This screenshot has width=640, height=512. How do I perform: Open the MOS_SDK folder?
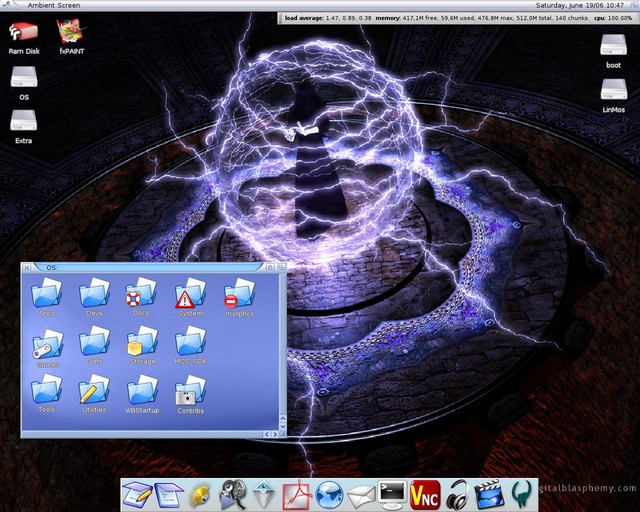pos(190,345)
